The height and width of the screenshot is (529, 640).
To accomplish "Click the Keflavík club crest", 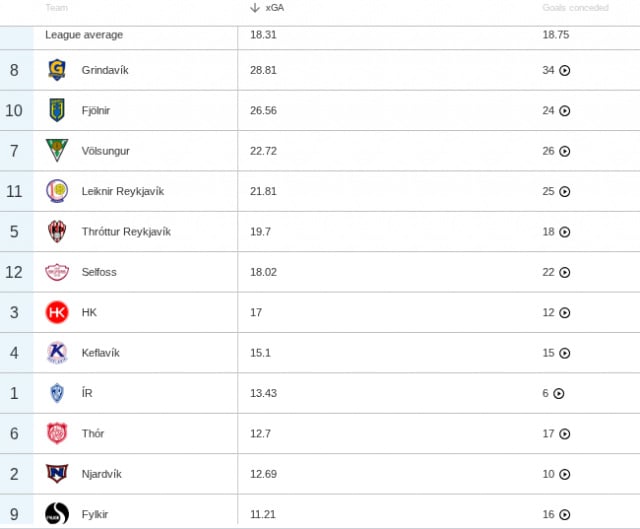I will [x=57, y=353].
